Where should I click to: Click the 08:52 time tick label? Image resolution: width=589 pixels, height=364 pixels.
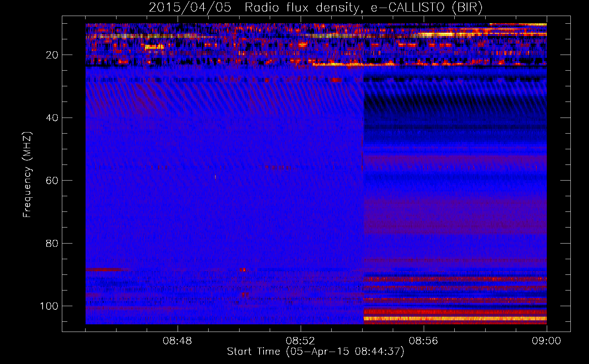pos(300,341)
